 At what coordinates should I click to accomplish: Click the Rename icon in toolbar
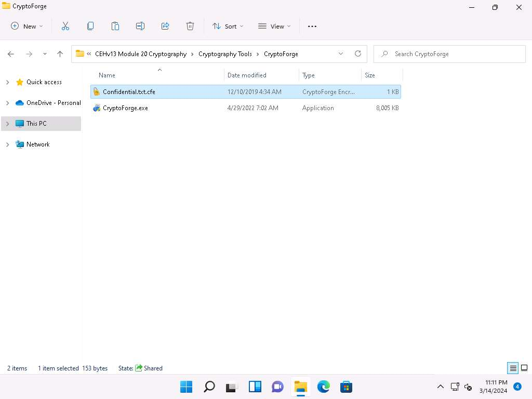point(140,26)
